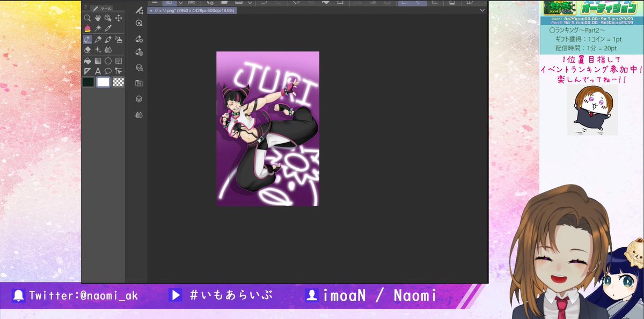Select the Pencil tool
The width and height of the screenshot is (644, 319).
pyautogui.click(x=98, y=39)
